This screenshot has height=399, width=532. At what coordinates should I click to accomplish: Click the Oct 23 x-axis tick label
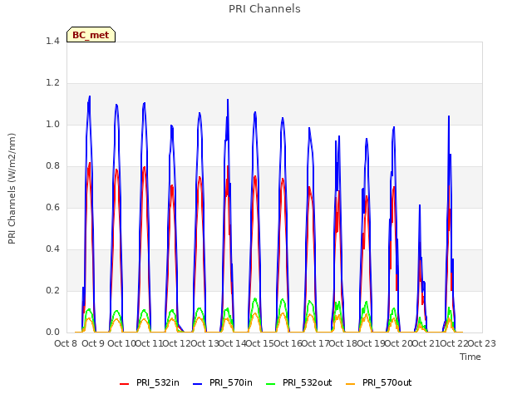482,343
